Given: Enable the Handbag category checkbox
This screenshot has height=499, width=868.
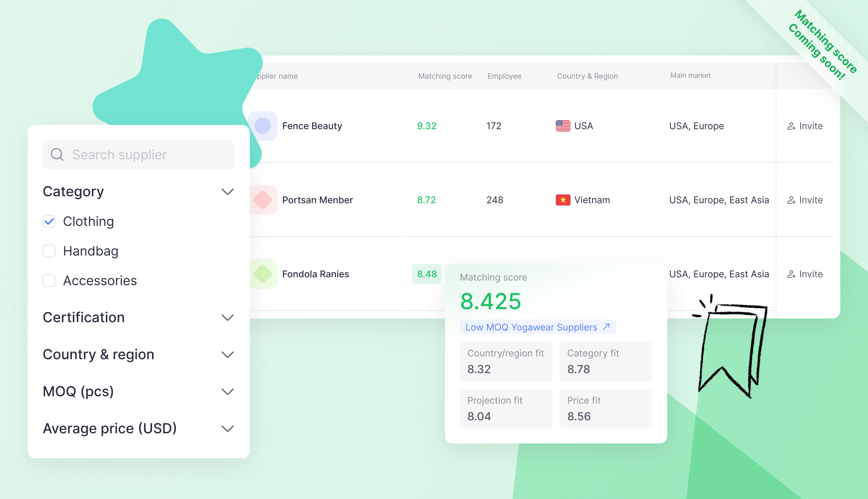Looking at the screenshot, I should pyautogui.click(x=49, y=250).
